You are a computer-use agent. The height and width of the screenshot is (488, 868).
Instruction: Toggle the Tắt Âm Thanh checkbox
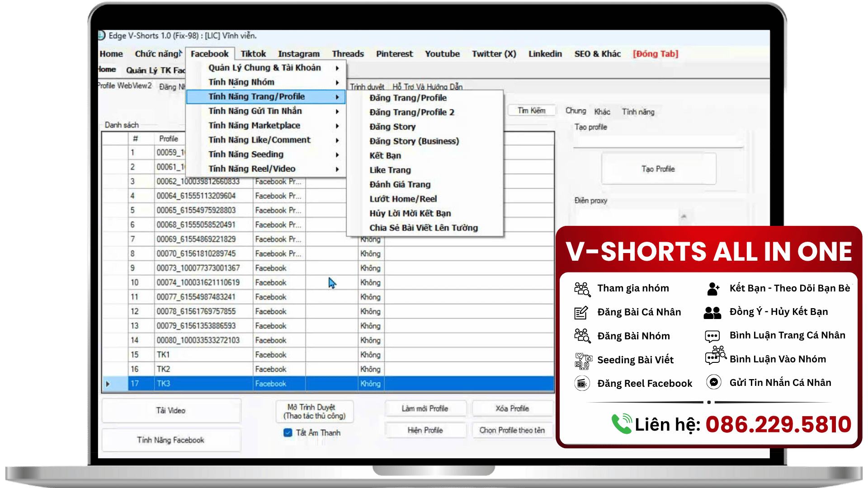tap(288, 432)
